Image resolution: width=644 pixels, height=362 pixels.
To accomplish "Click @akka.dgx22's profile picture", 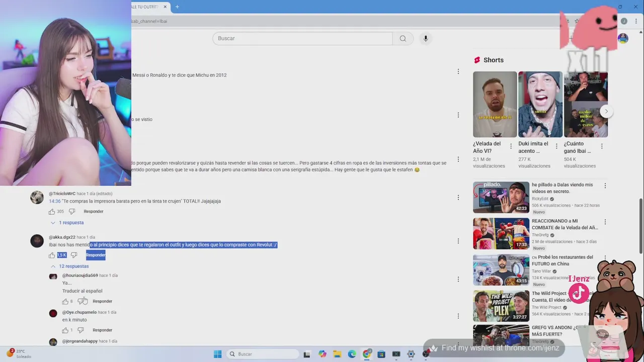I will [37, 241].
